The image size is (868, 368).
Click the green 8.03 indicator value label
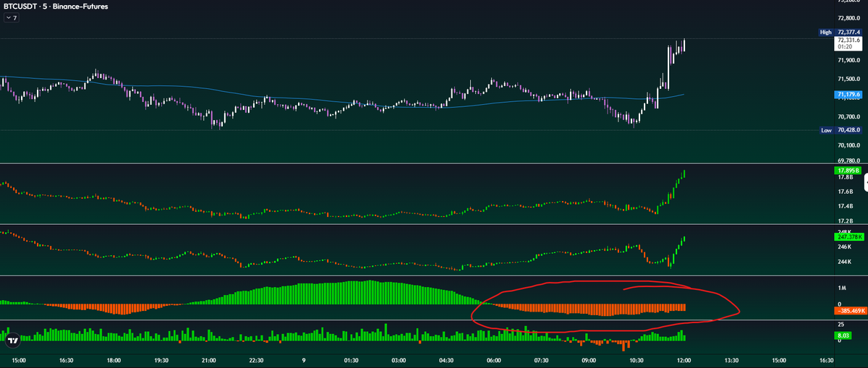pos(842,335)
